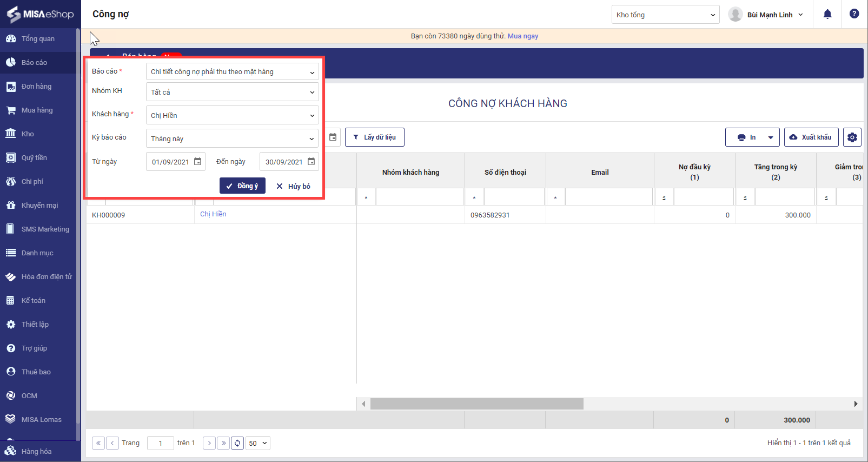Click the Kế toán calculator icon

11,301
